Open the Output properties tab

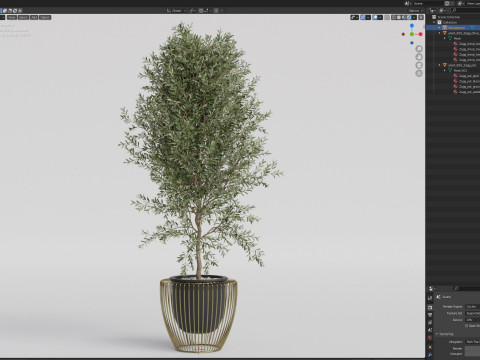click(430, 315)
